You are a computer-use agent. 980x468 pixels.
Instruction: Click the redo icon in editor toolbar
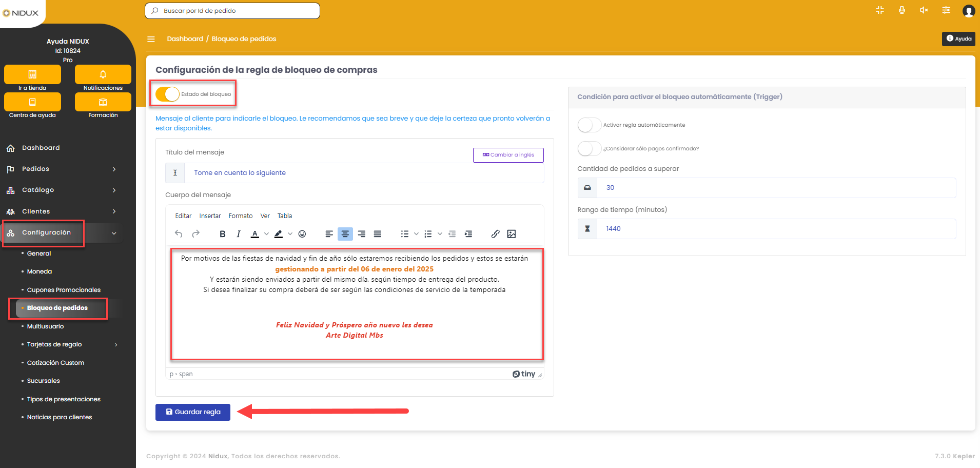[195, 234]
